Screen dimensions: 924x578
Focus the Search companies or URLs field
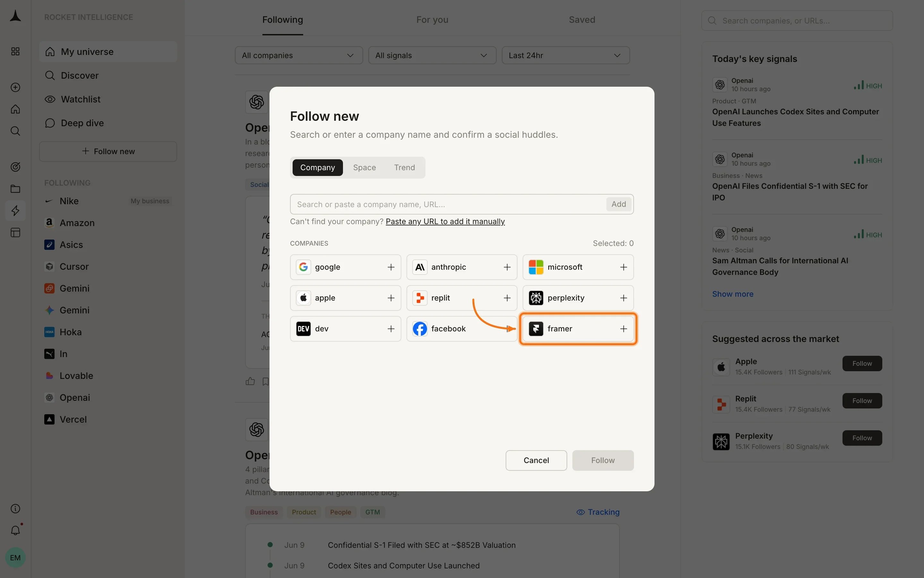tap(797, 21)
